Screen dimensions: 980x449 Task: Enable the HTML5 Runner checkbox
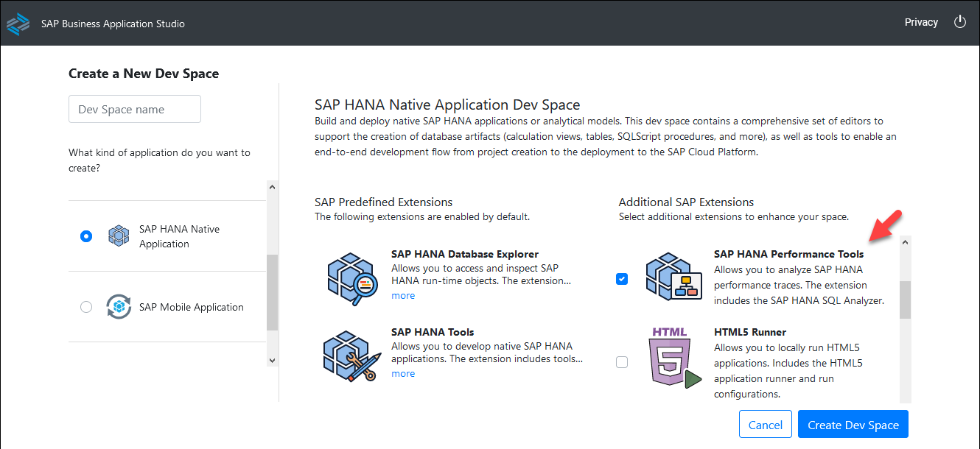622,362
